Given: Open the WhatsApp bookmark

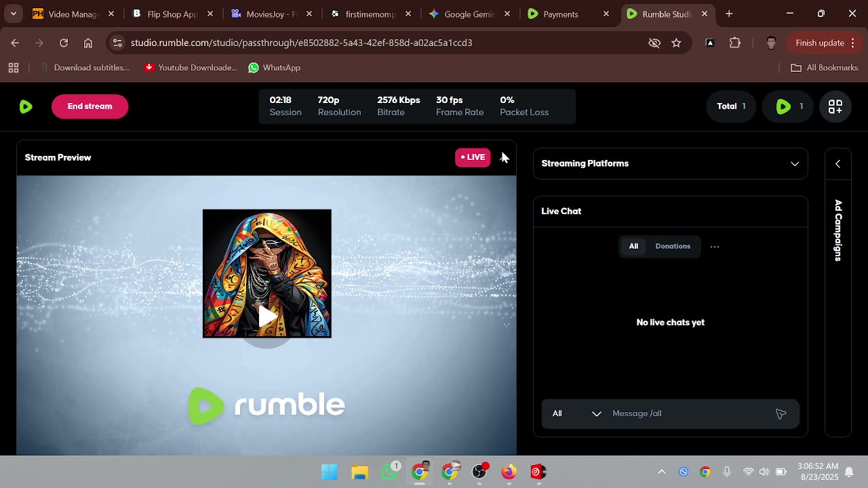Looking at the screenshot, I should click(275, 68).
